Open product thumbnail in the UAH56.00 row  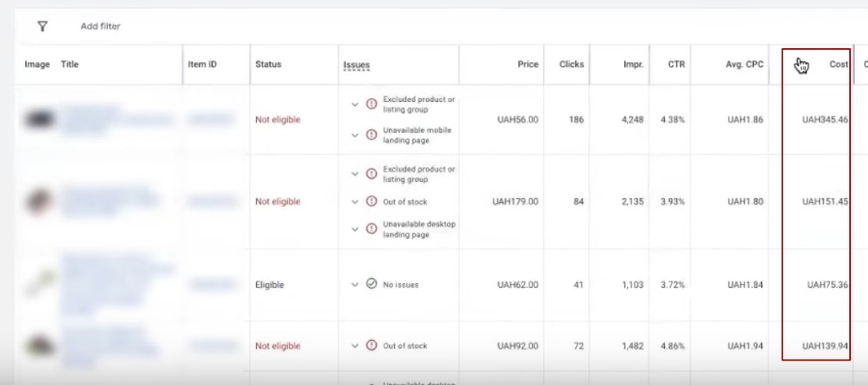[x=39, y=119]
